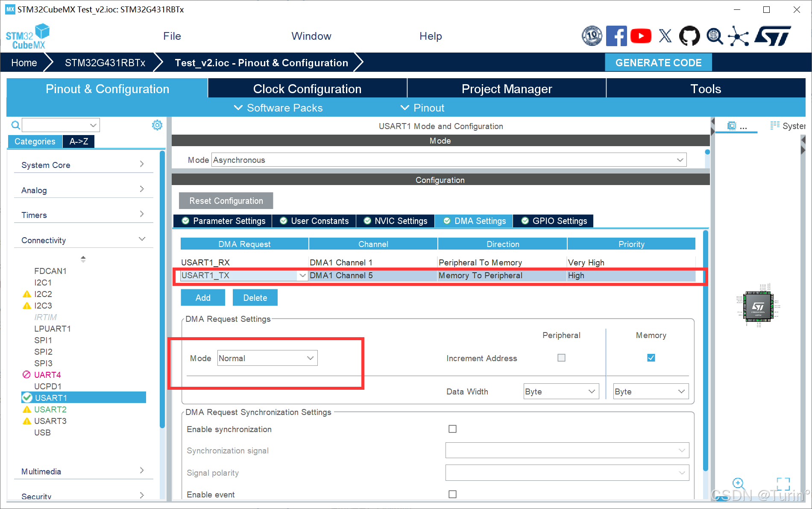812x509 pixels.
Task: Click the USART2 warning icon
Action: coord(27,409)
